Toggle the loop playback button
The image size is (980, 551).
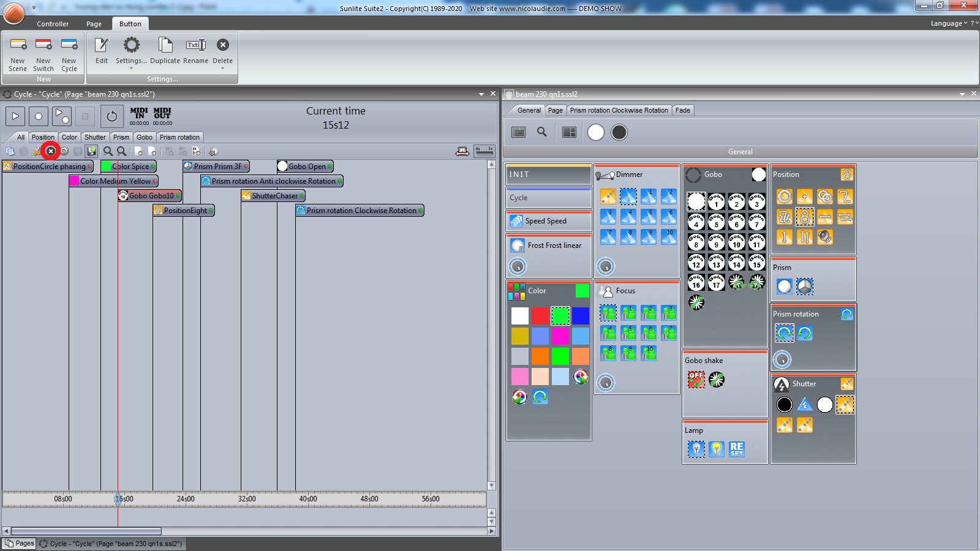(x=111, y=116)
